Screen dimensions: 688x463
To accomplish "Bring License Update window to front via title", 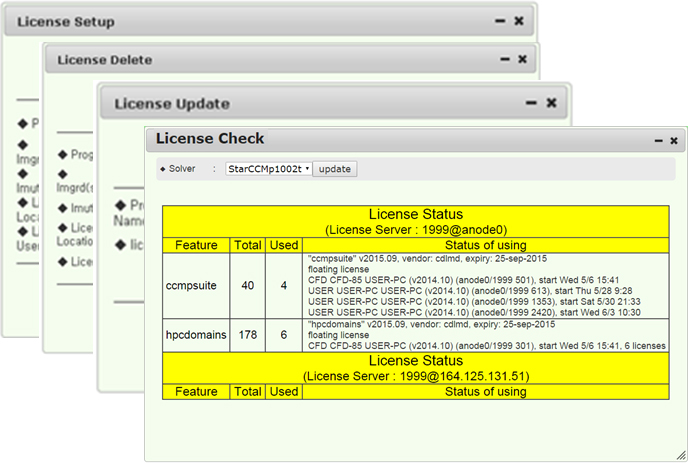I will click(x=333, y=103).
